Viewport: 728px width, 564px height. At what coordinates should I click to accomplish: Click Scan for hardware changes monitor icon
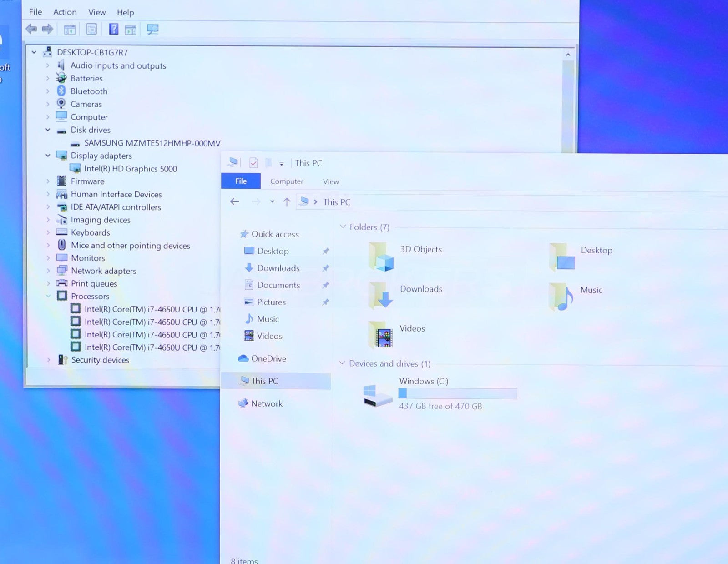(152, 30)
